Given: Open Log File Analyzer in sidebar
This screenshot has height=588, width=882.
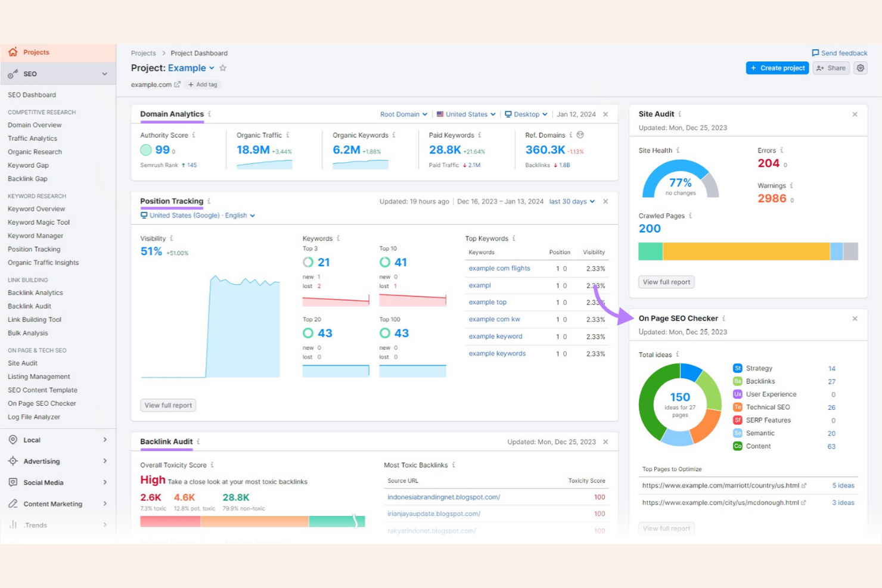Looking at the screenshot, I should coord(34,417).
